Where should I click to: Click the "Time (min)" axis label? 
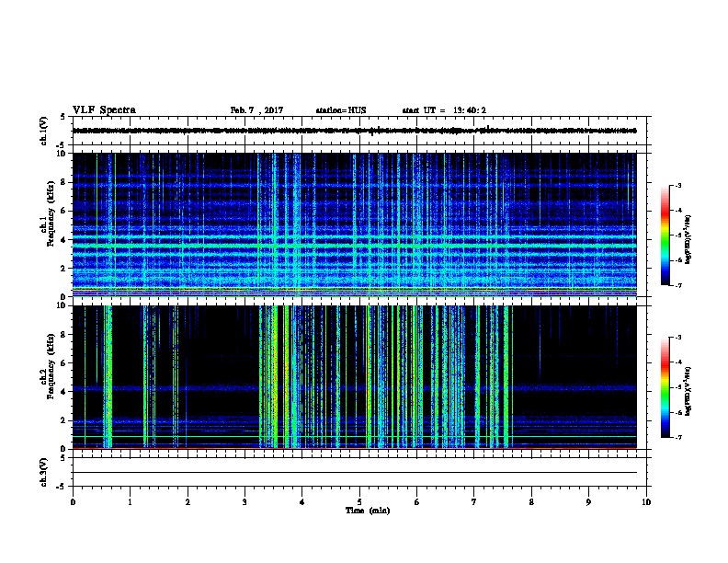pos(368,511)
